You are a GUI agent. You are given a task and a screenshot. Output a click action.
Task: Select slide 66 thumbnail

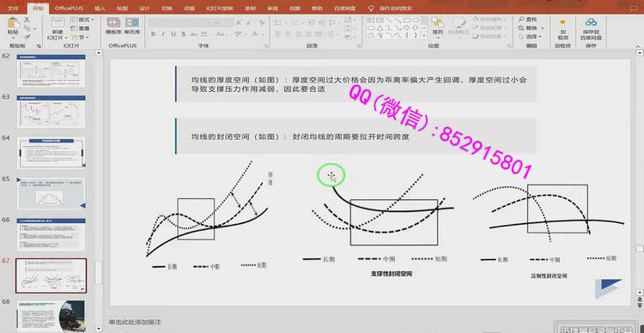(52, 234)
